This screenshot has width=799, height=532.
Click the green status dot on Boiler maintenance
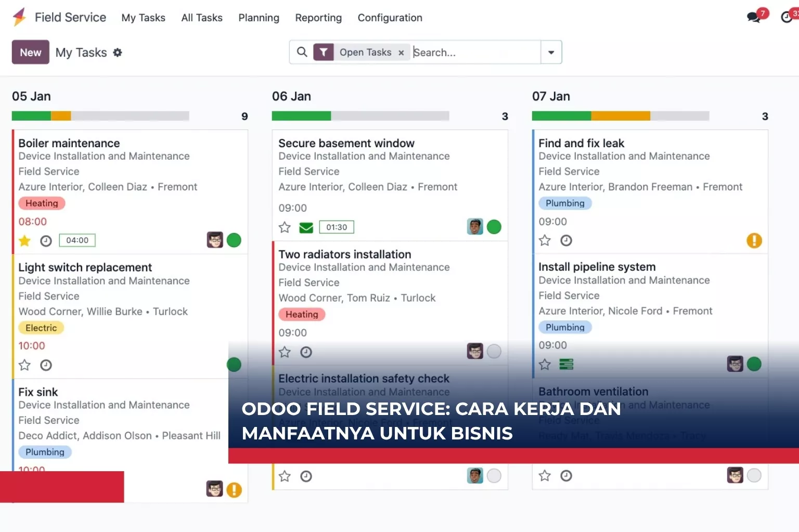(x=234, y=240)
